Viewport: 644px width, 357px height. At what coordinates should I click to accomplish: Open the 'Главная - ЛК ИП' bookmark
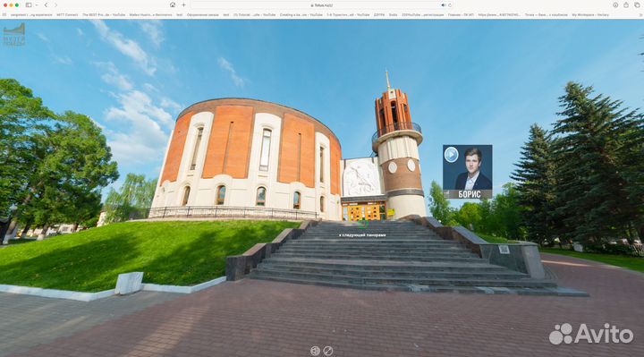point(461,15)
